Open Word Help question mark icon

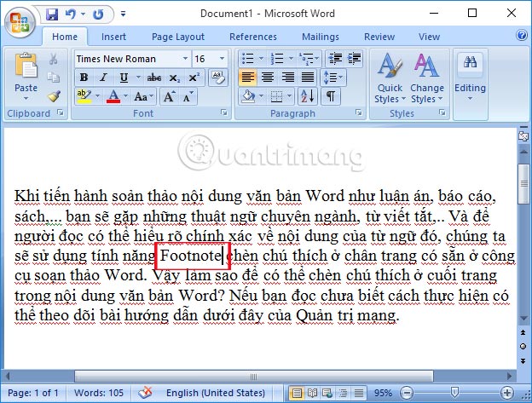pyautogui.click(x=521, y=37)
